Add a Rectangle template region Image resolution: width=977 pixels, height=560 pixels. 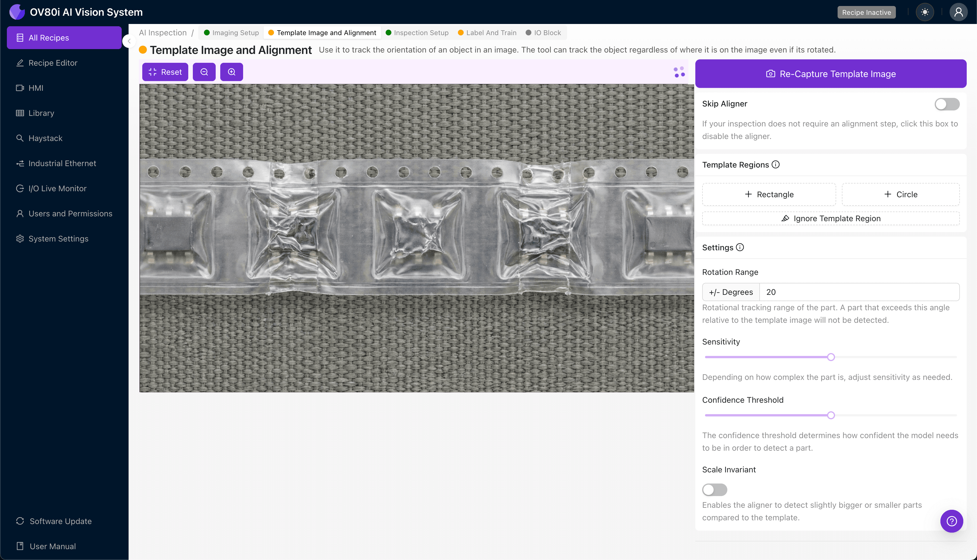pos(769,194)
